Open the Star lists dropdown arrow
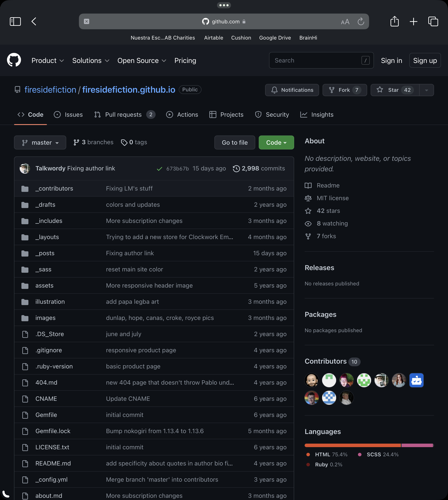This screenshot has width=448, height=500. pos(426,90)
